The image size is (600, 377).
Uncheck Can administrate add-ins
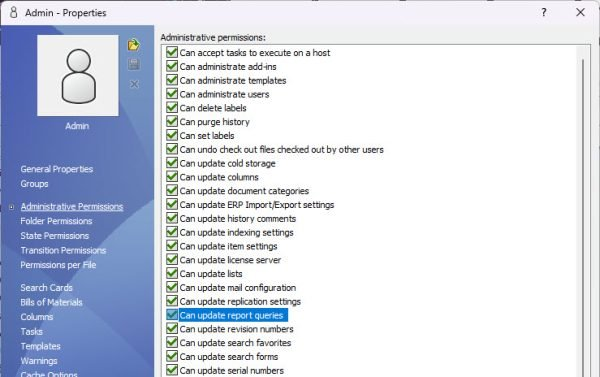[172, 66]
